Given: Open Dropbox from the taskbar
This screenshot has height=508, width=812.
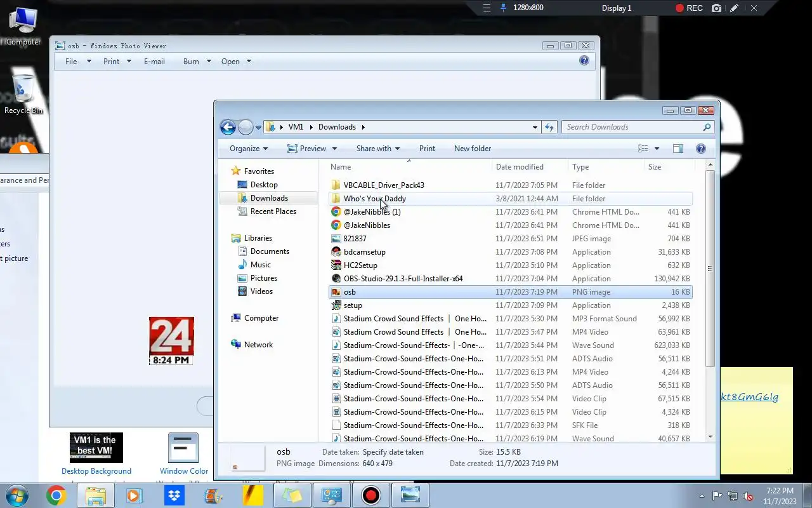Looking at the screenshot, I should coord(174,495).
